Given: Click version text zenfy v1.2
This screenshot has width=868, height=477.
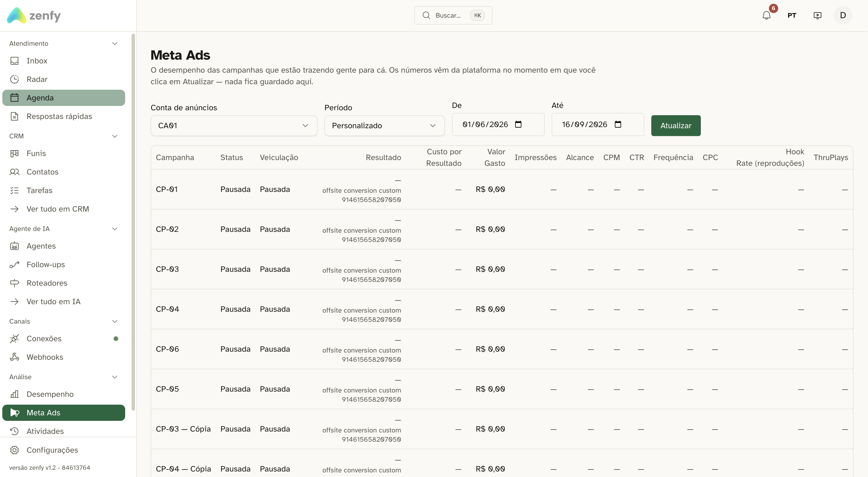Looking at the screenshot, I should pyautogui.click(x=50, y=467).
